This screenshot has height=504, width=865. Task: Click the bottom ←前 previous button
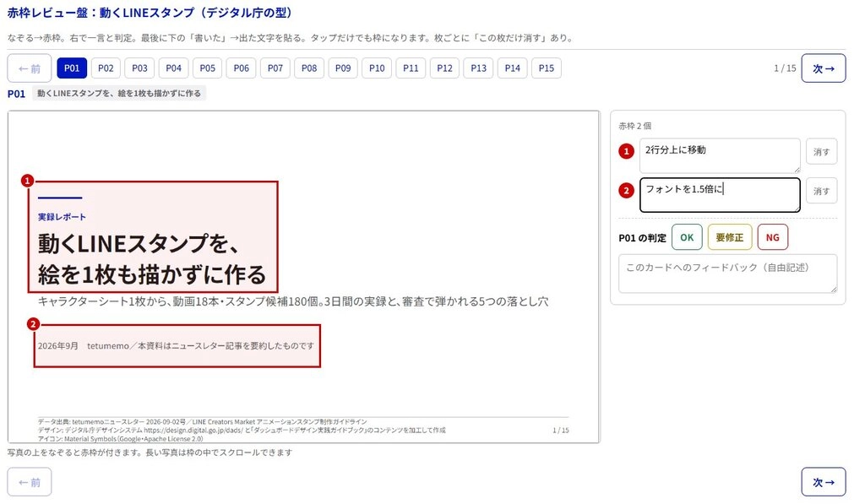[30, 483]
